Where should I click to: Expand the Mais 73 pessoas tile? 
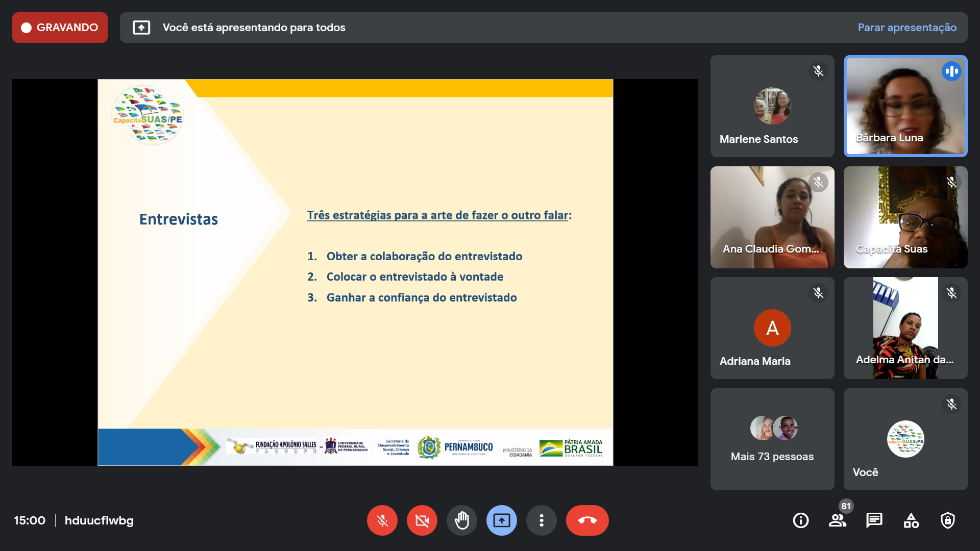[x=772, y=439]
